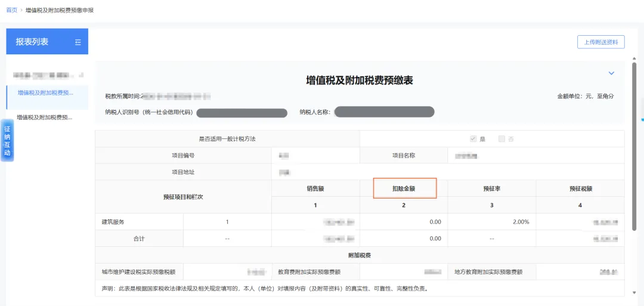Click the breadcrumb text 增值税及附加税费预缴申报
Screen dimensions: 644x306
pyautogui.click(x=60, y=10)
